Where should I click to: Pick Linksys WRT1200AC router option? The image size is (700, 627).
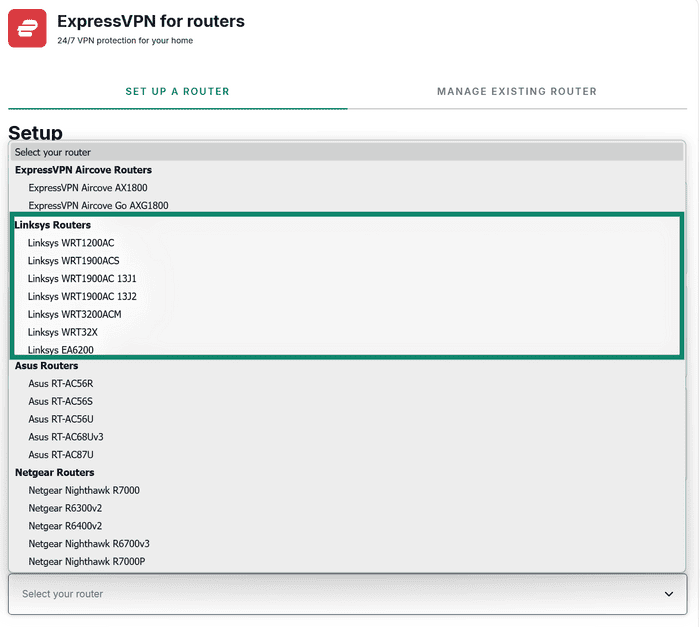point(347,243)
